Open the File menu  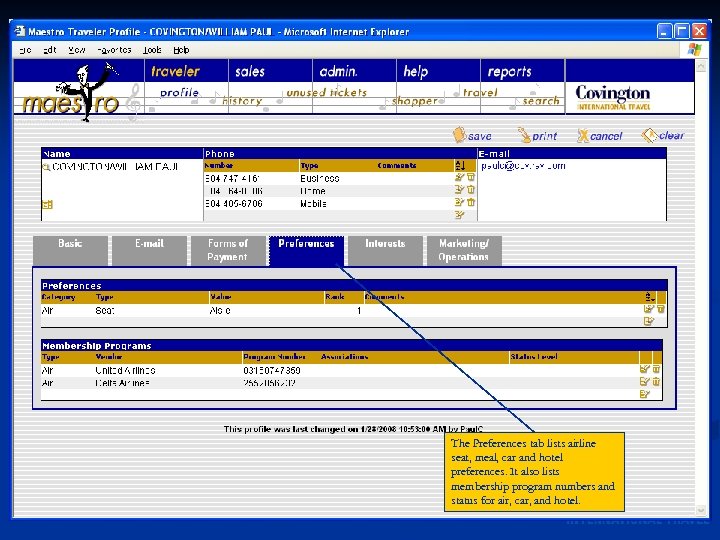click(25, 50)
